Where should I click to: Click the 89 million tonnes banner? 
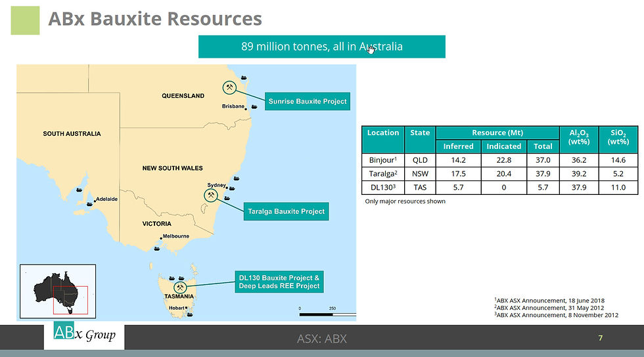click(321, 47)
